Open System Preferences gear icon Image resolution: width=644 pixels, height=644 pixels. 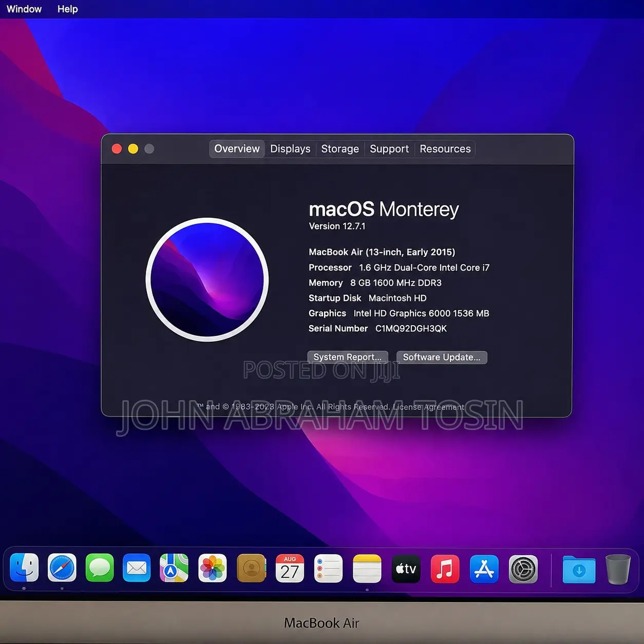523,569
